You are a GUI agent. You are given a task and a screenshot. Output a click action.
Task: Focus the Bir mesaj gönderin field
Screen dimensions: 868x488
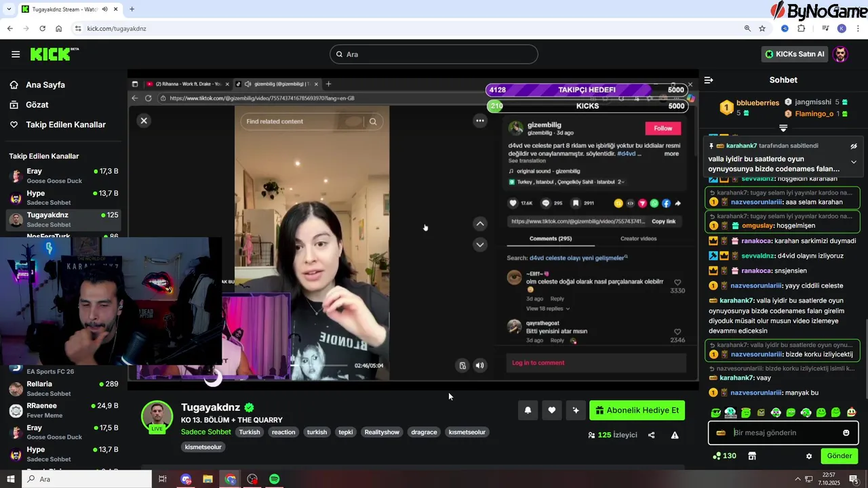(x=783, y=432)
